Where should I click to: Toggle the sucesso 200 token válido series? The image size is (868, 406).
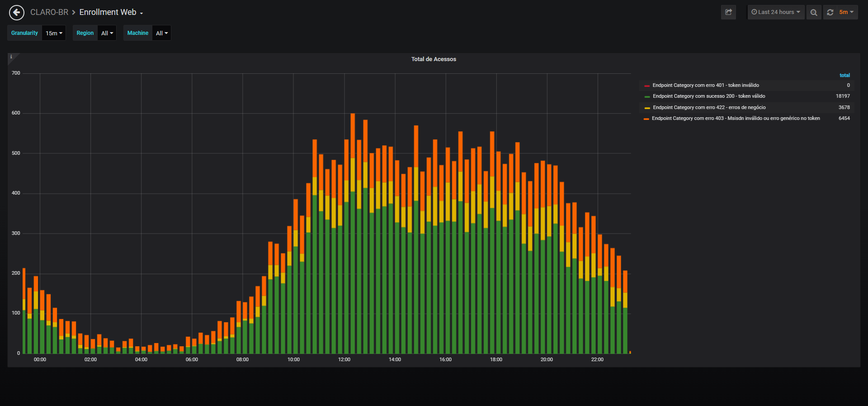coord(709,96)
